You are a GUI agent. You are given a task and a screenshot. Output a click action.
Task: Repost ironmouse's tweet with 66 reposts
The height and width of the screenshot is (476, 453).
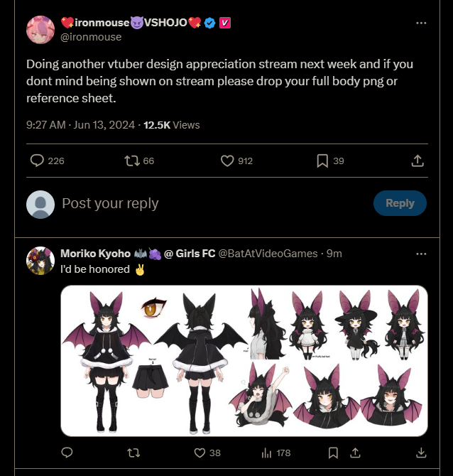(x=132, y=161)
